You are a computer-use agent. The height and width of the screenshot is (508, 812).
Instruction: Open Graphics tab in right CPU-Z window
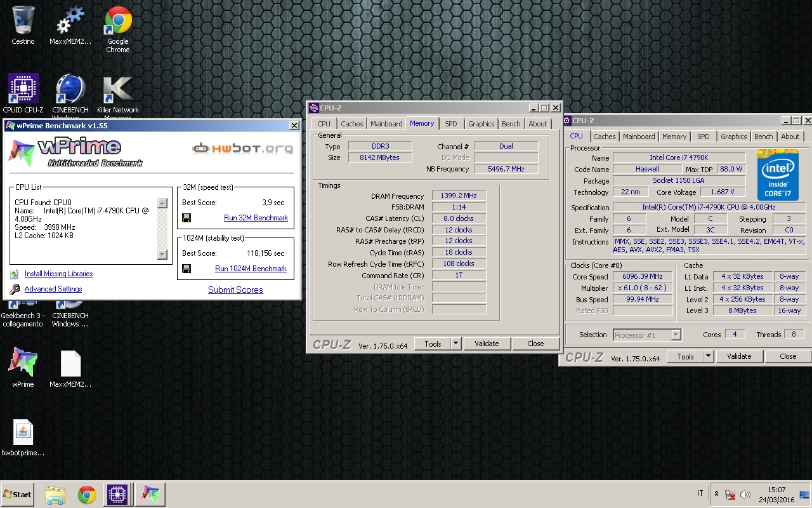coord(734,137)
